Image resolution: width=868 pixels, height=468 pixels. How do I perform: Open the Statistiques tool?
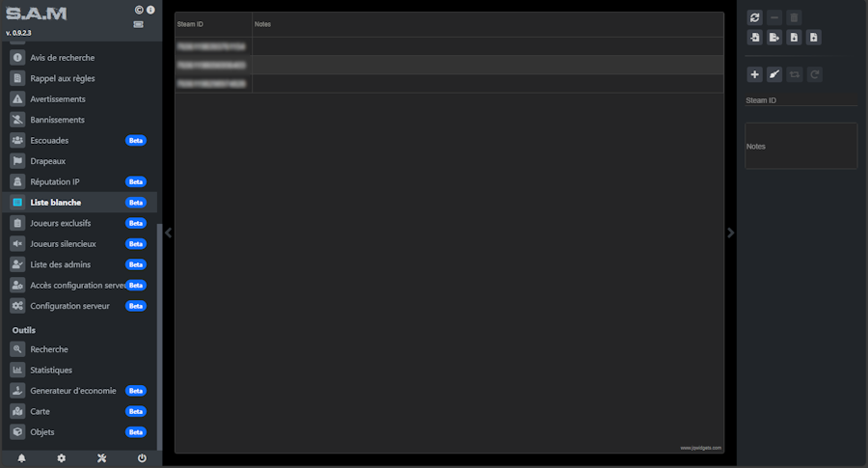[51, 370]
